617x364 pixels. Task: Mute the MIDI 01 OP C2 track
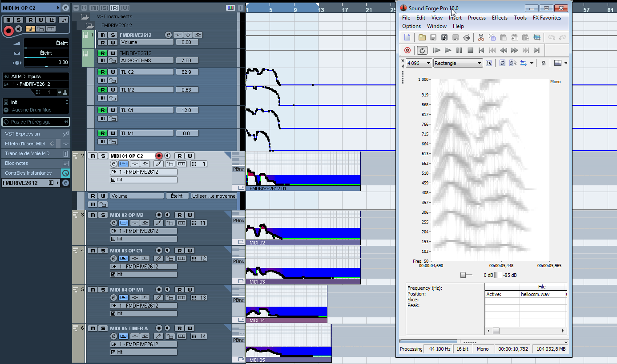93,156
